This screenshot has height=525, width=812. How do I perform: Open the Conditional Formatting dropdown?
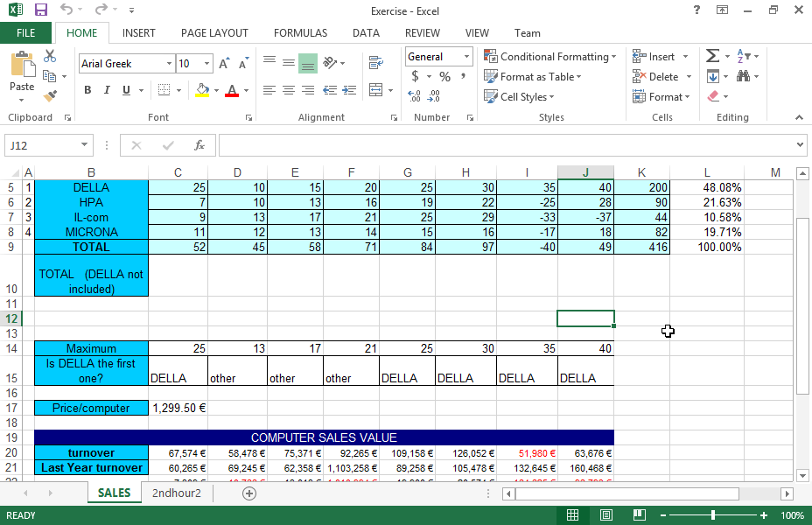pos(551,57)
